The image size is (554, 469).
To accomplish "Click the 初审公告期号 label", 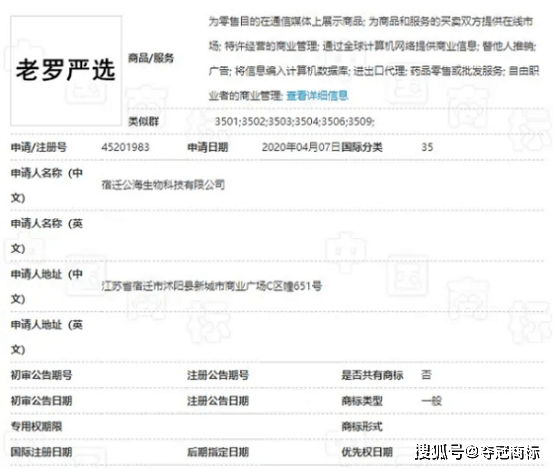I will coord(41,375).
